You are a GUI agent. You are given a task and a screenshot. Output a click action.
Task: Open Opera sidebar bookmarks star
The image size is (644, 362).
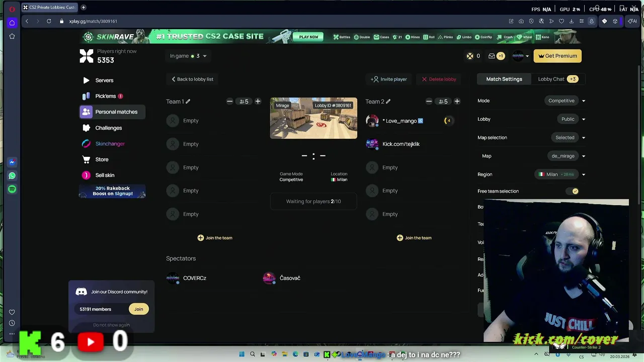[x=12, y=36]
